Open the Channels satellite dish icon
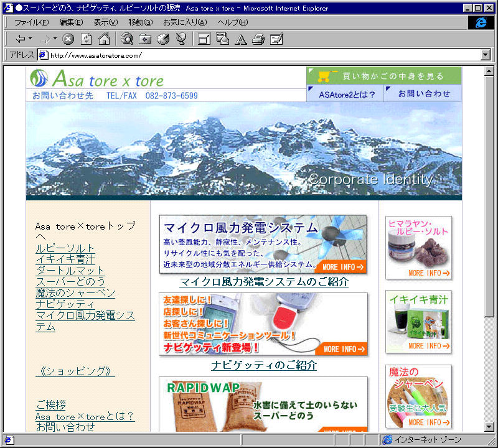This screenshot has width=498, height=448. click(x=181, y=39)
